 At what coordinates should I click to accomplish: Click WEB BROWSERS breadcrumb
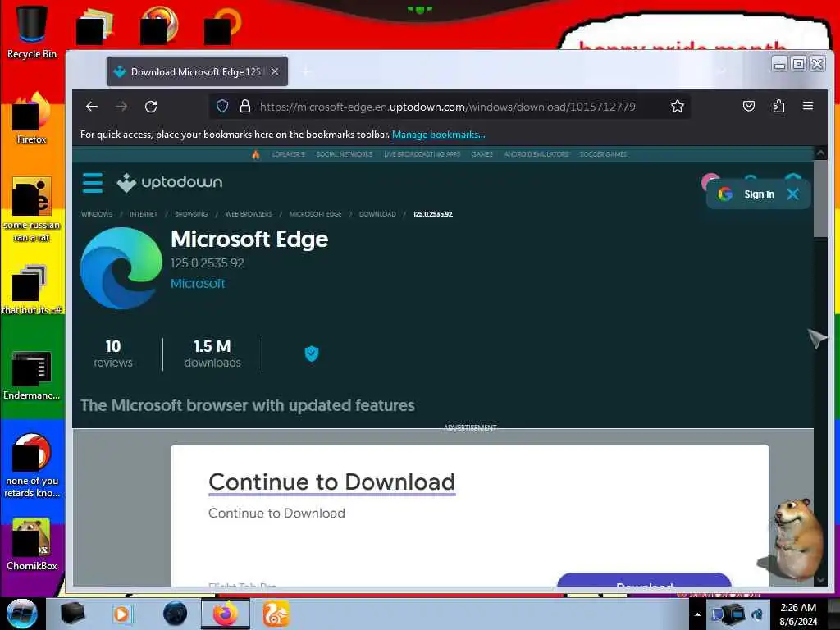coord(249,214)
